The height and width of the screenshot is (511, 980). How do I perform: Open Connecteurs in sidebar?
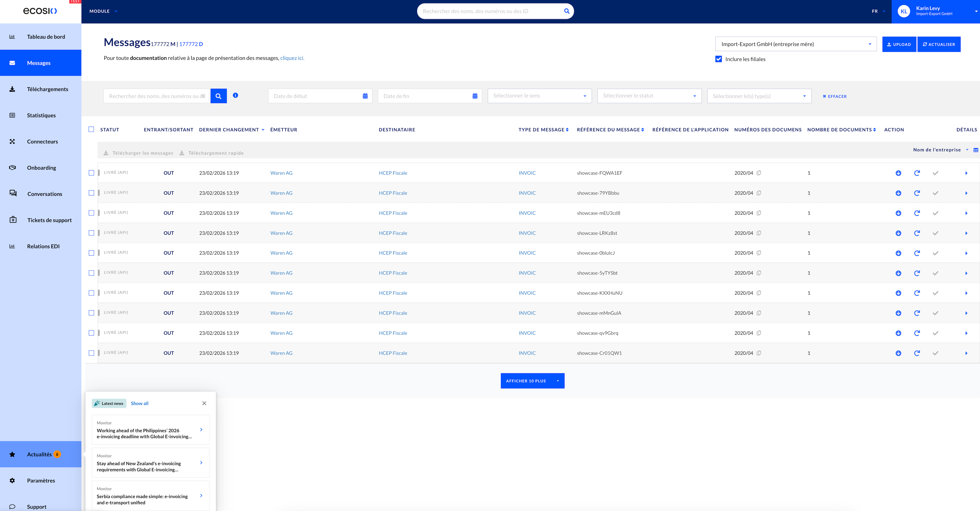pyautogui.click(x=41, y=142)
